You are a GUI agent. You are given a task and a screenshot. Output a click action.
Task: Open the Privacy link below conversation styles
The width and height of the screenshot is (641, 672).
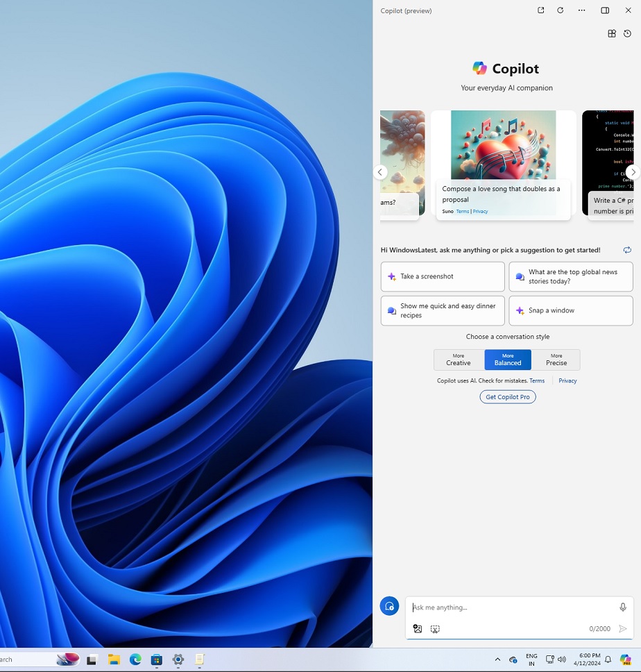567,380
